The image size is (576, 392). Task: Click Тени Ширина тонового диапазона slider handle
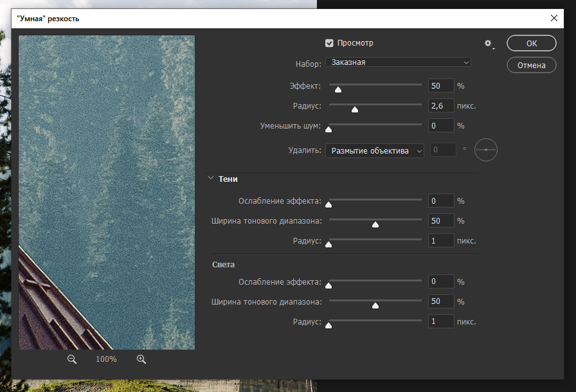[x=375, y=224]
